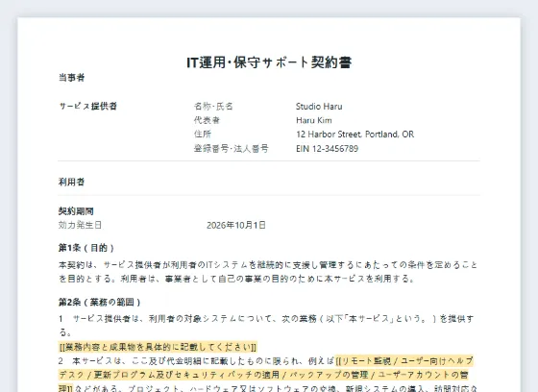Click the 代表者 field label
Screen dimensions: 538x392
(207, 120)
